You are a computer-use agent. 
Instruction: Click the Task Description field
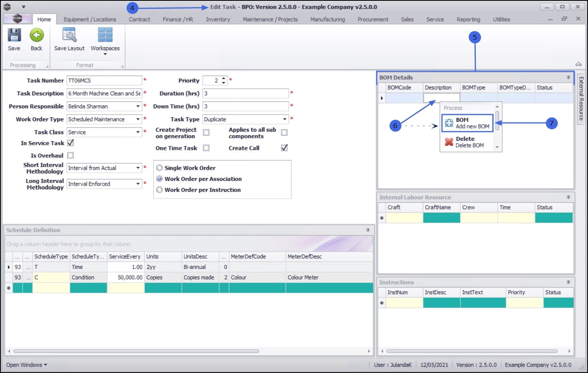104,93
